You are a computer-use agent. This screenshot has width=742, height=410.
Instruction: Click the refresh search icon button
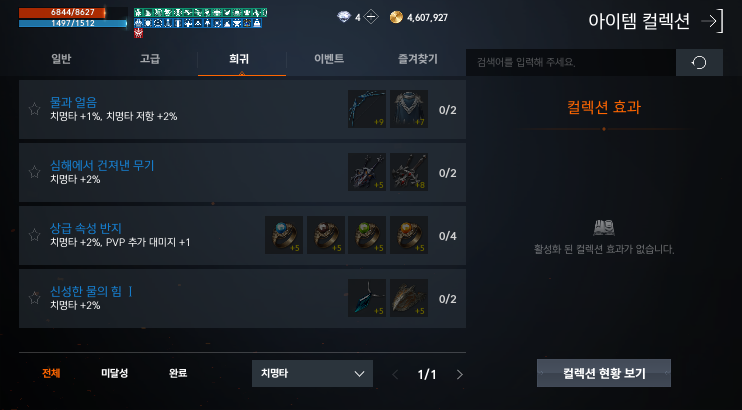699,62
